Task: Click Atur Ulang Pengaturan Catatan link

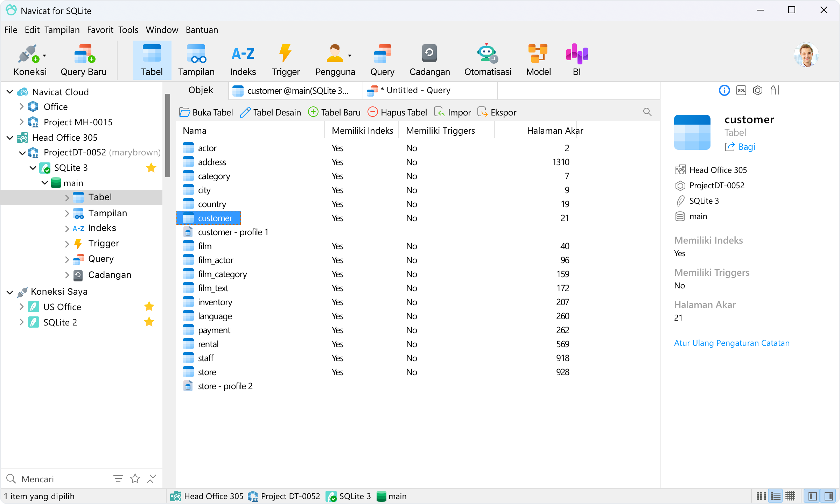Action: coord(732,343)
